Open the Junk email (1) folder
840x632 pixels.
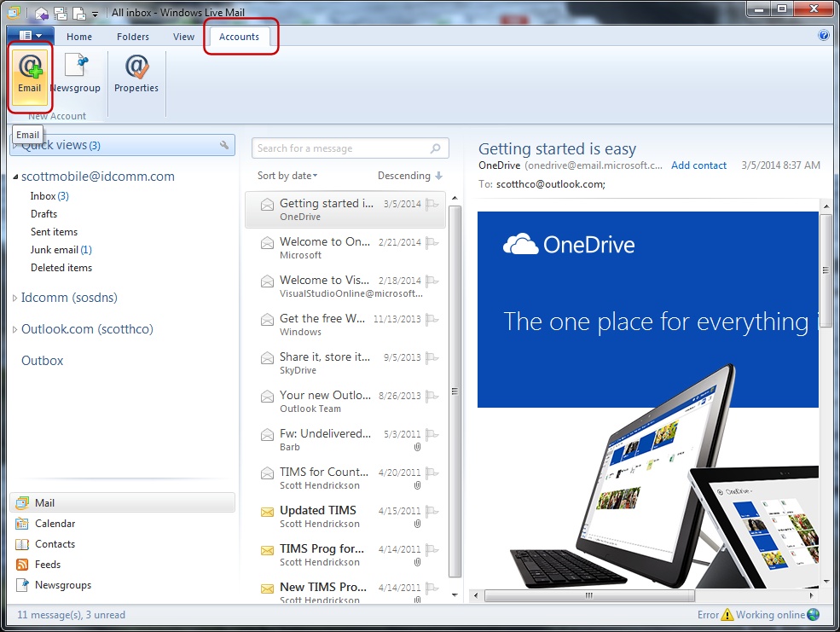61,250
